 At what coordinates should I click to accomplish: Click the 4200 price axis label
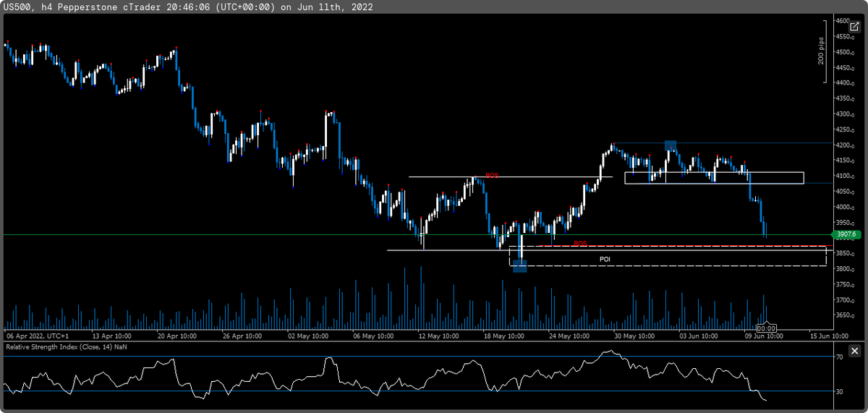[x=843, y=145]
